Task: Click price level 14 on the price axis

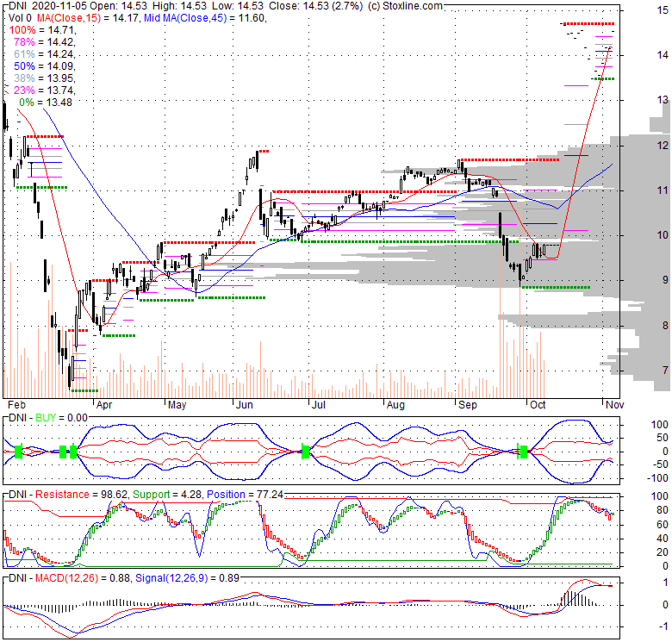Action: (663, 55)
